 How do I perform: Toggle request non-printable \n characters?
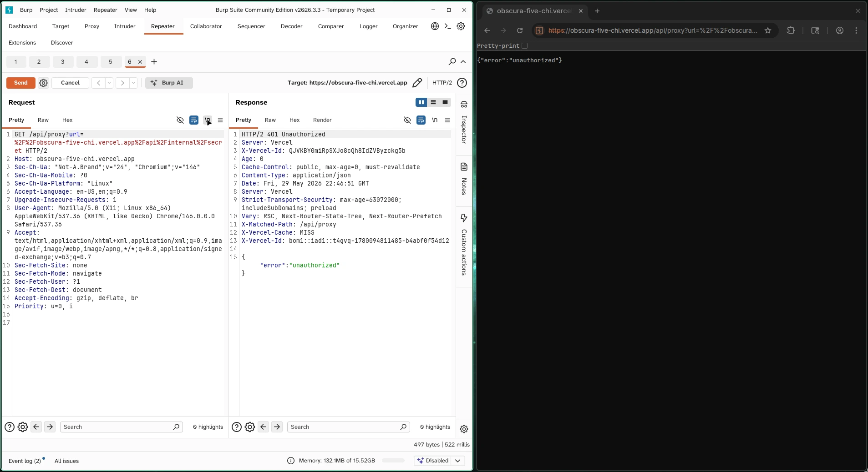[208, 120]
